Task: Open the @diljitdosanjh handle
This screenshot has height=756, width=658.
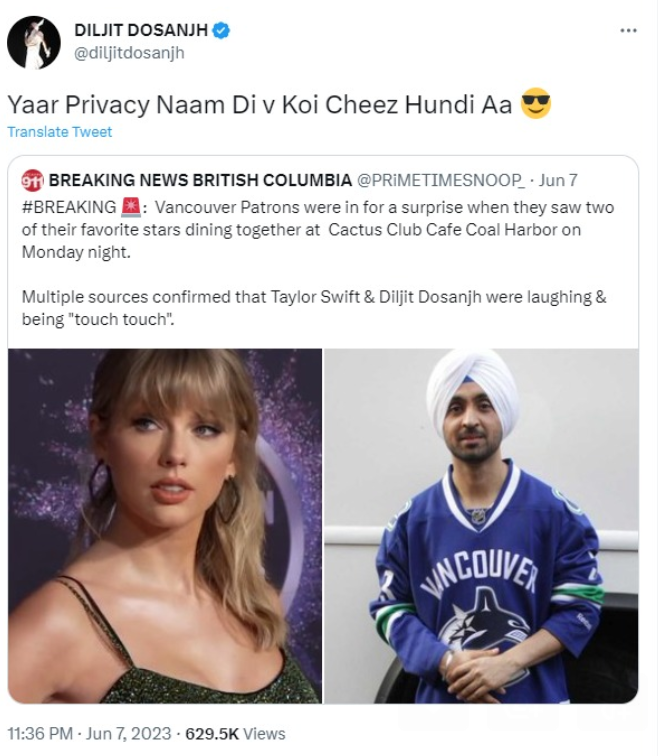Action: tap(129, 53)
